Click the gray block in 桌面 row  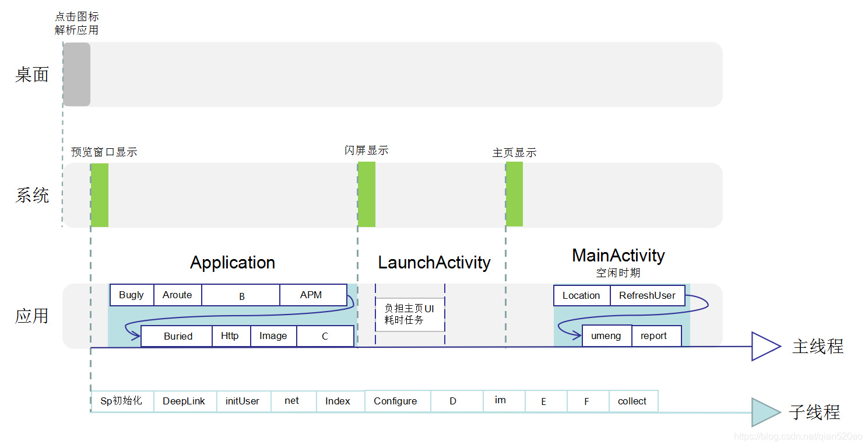click(x=77, y=74)
